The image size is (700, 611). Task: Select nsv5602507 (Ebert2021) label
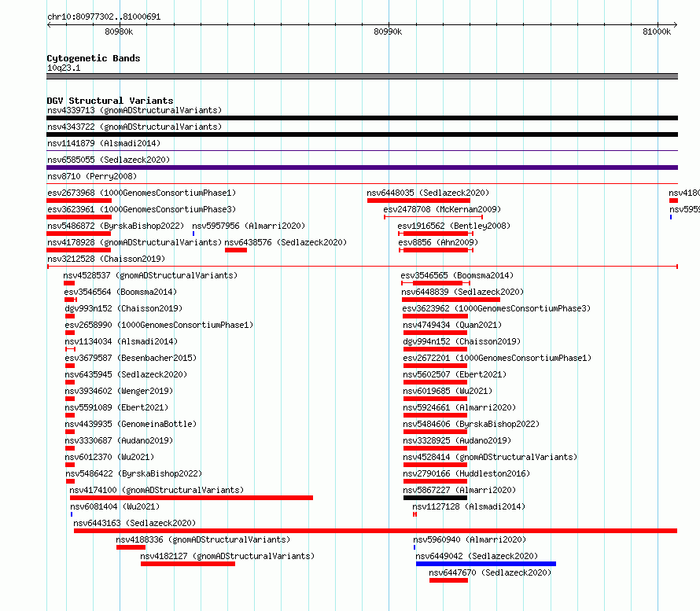[455, 374]
